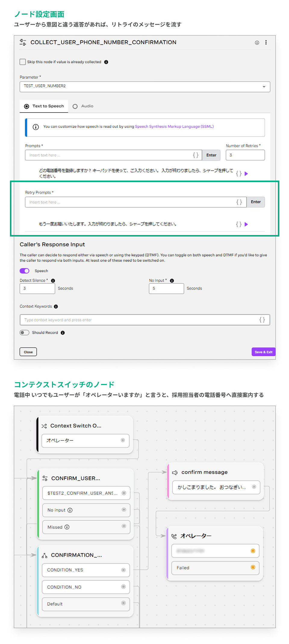Image resolution: width=289 pixels, height=644 pixels.
Task: Click the Save & Exit button
Action: point(263,352)
